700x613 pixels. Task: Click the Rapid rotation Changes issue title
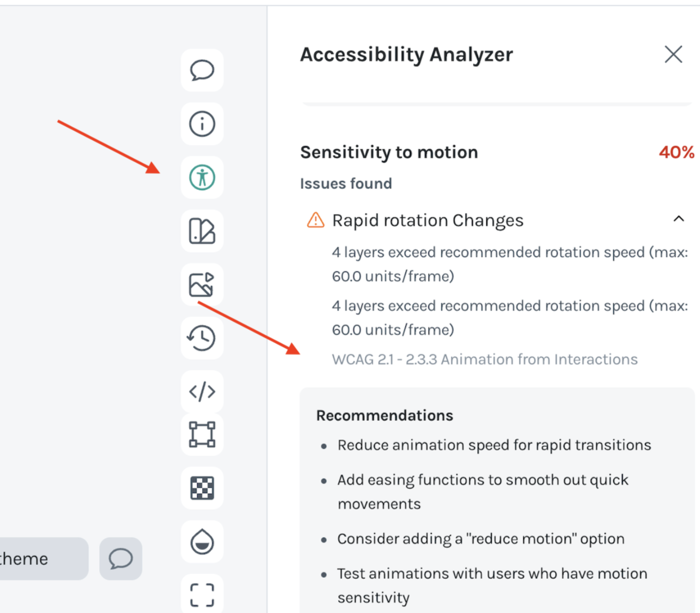click(428, 221)
